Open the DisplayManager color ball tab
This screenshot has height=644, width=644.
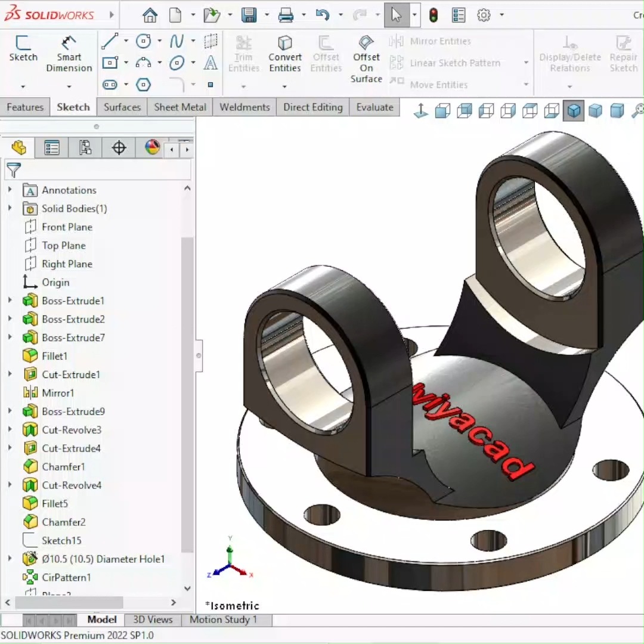tap(152, 148)
